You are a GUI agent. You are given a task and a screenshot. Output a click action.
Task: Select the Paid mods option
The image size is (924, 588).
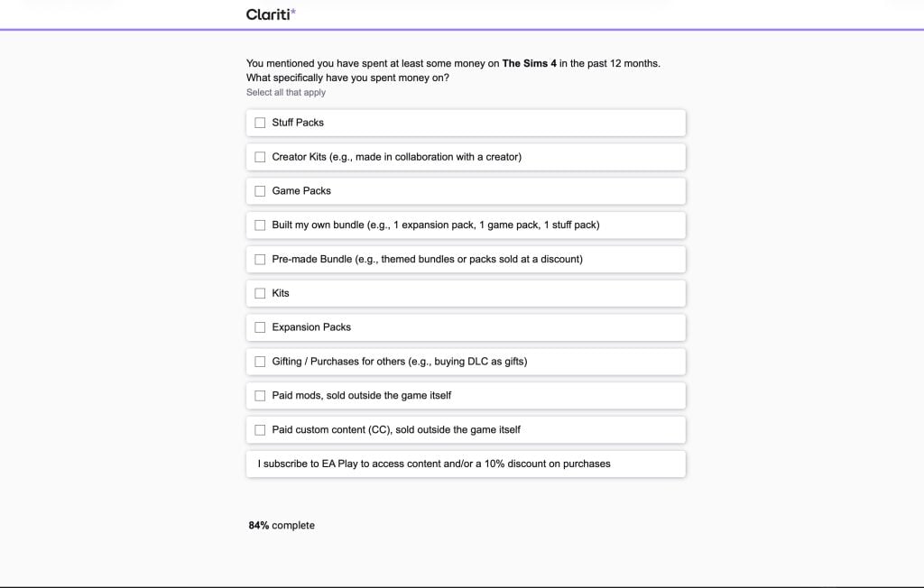point(260,395)
